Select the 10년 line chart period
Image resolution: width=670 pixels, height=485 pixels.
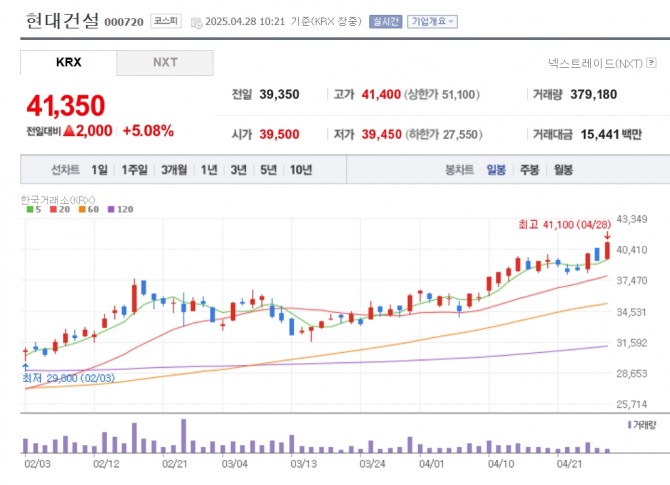click(x=301, y=170)
